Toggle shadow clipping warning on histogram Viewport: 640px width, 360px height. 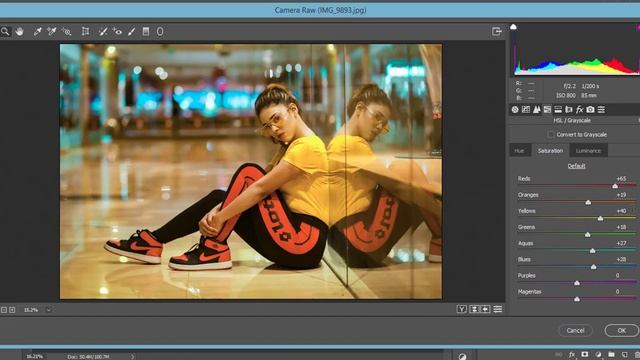513,27
